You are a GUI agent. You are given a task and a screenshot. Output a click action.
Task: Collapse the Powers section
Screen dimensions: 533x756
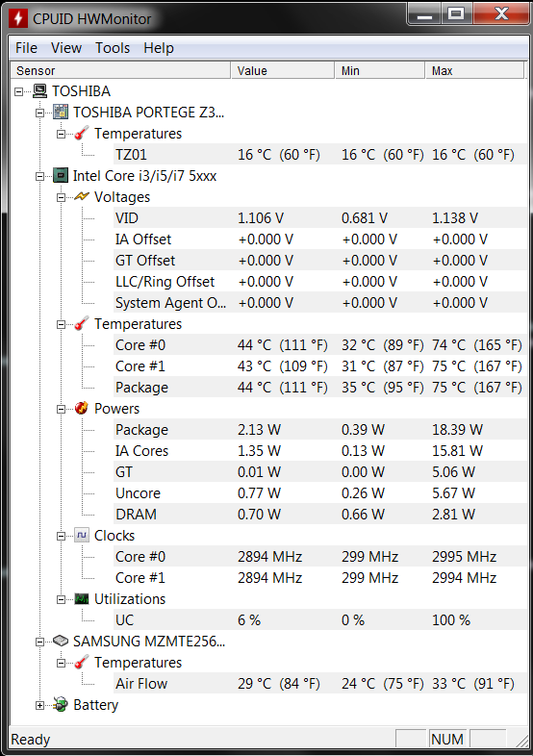[61, 409]
